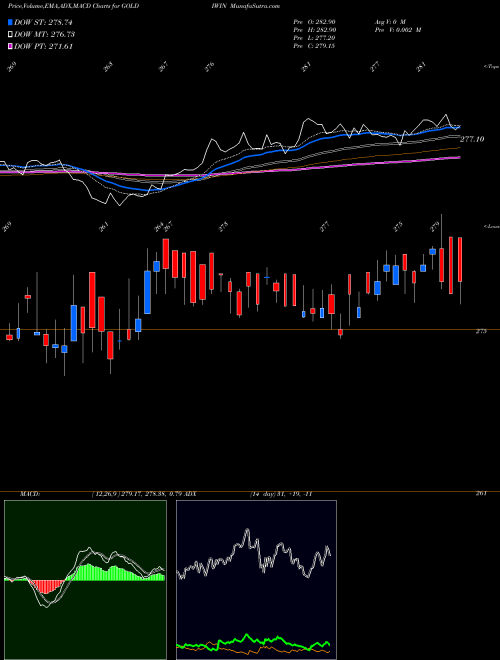Click the 'Pre H: 282.90' value
Screen dimensions: 500x660
[x=314, y=30]
